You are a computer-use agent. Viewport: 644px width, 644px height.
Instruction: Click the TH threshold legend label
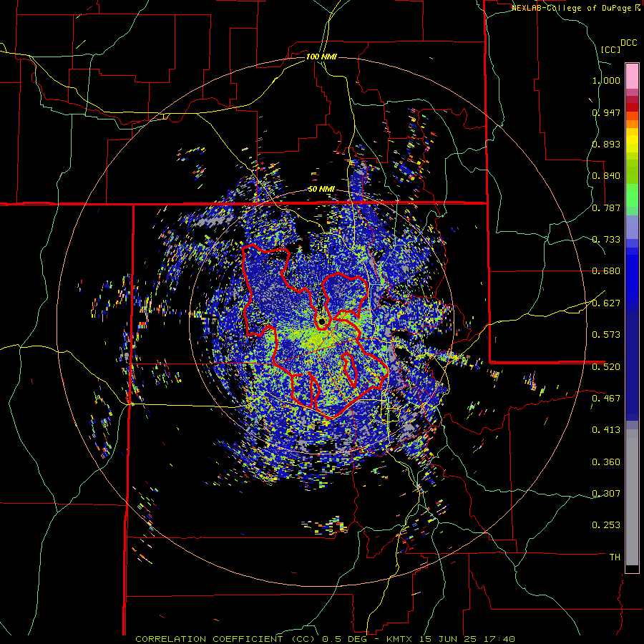point(615,557)
